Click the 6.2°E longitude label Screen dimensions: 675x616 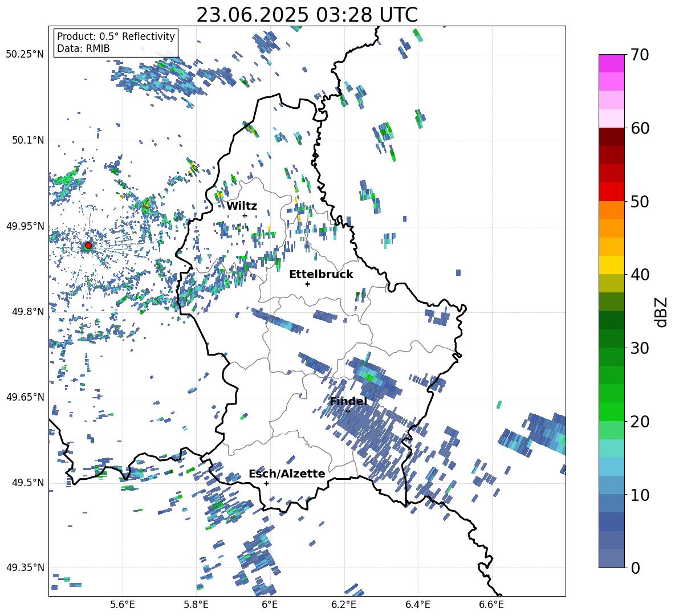tap(344, 605)
